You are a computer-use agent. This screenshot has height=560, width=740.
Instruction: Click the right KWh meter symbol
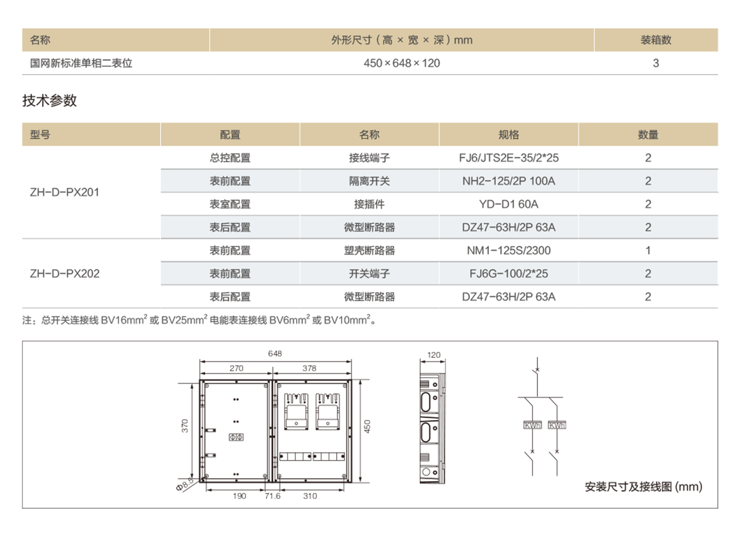(557, 425)
